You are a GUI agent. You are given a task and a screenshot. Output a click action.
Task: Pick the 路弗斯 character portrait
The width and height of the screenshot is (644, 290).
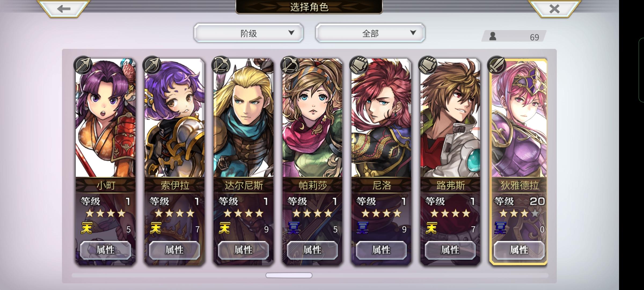click(x=450, y=118)
